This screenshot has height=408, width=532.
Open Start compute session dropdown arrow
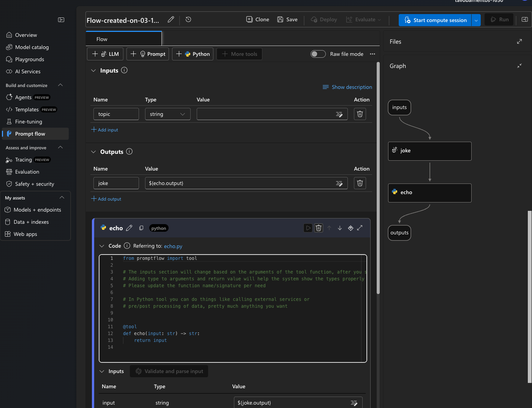pos(476,20)
